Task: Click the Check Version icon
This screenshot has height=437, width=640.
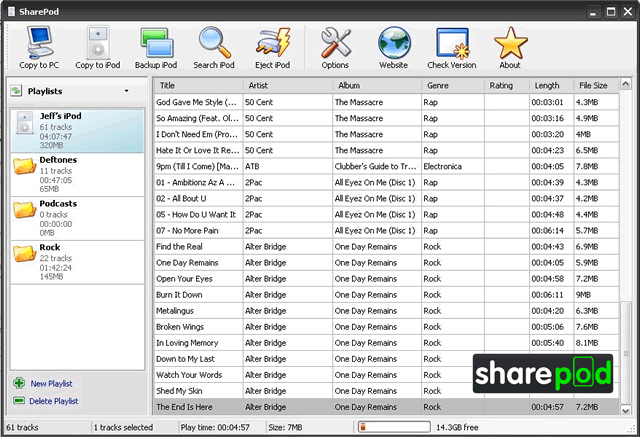Action: 452,43
